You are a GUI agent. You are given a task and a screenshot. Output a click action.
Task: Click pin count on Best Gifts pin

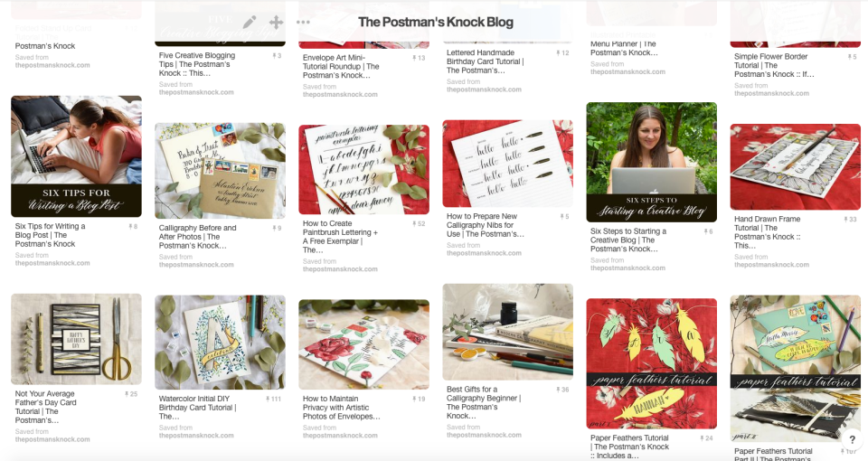tap(562, 390)
